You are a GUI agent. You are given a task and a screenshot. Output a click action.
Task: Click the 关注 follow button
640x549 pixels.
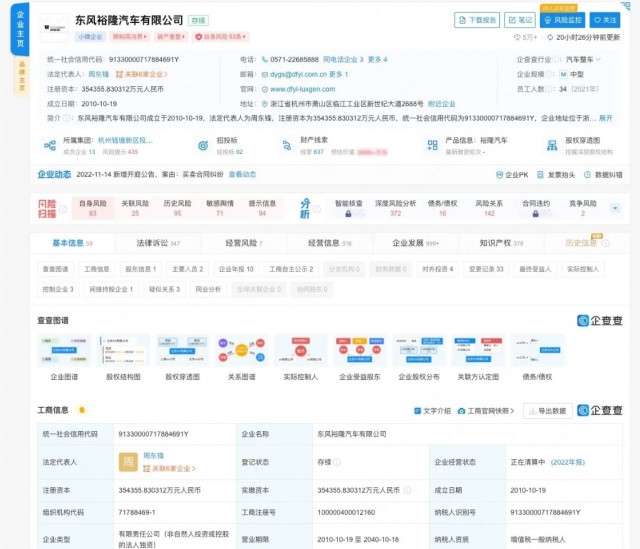pyautogui.click(x=604, y=20)
